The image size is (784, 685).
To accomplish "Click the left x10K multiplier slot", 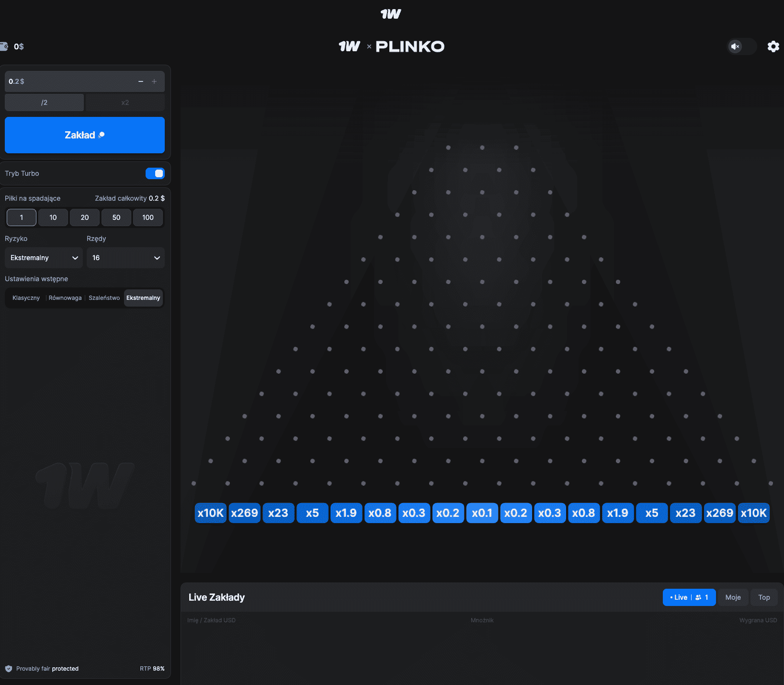I will tap(210, 513).
